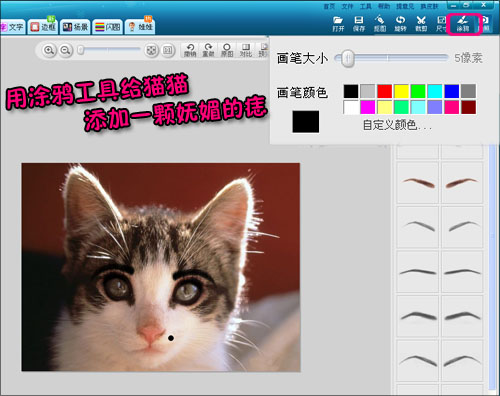Open the 尺寸 resize tool
This screenshot has width=500, height=396.
[441, 24]
